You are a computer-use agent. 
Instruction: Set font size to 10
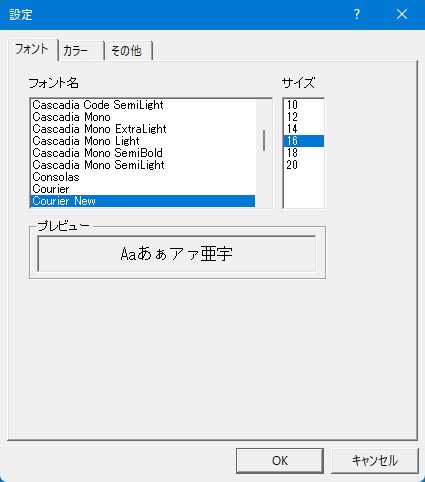point(303,105)
